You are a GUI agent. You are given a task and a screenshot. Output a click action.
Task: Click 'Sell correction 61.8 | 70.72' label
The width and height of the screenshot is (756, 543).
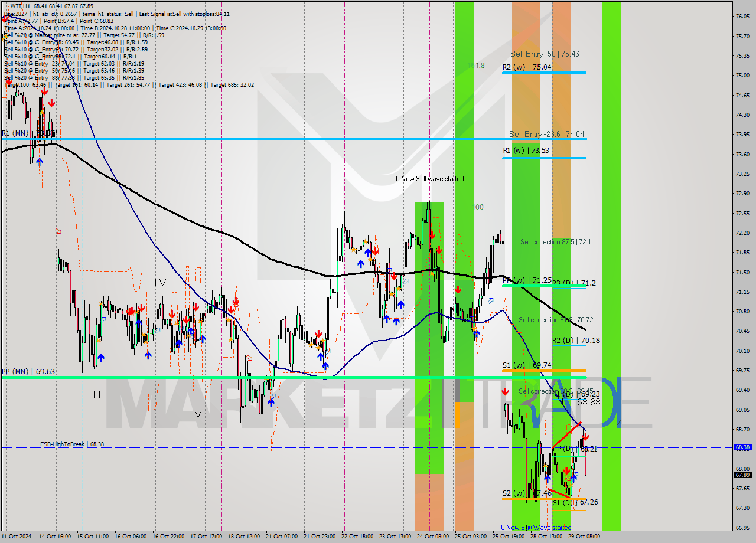tap(556, 320)
